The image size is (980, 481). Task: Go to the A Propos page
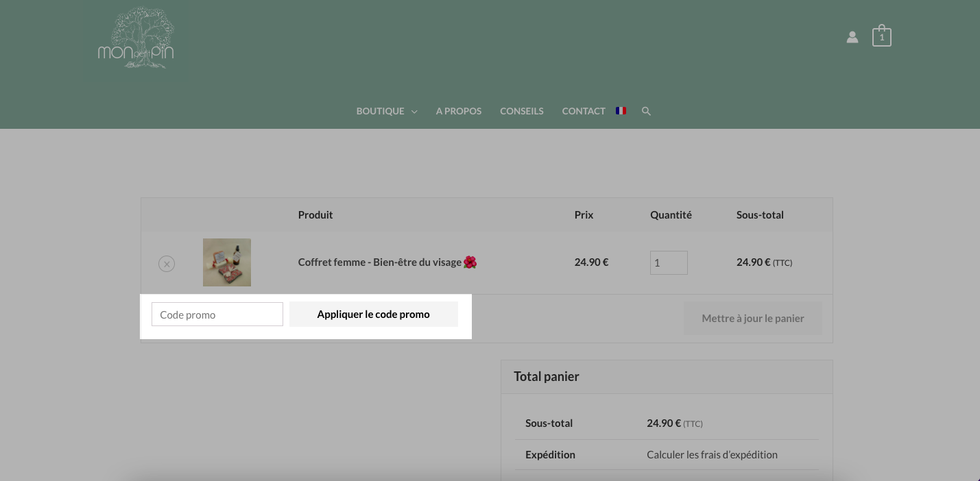459,111
